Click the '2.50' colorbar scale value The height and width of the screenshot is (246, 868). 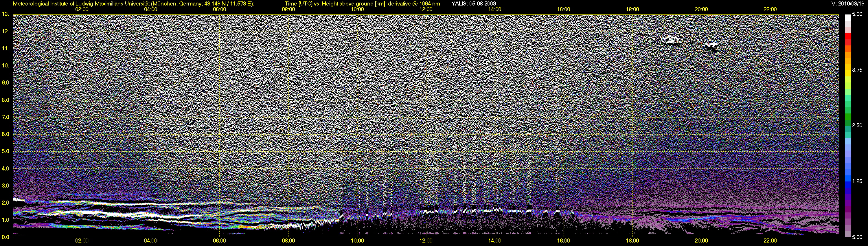857,125
